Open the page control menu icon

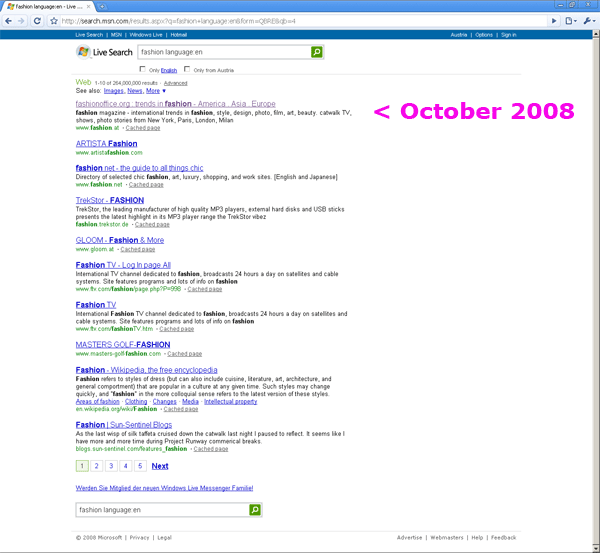(x=571, y=21)
